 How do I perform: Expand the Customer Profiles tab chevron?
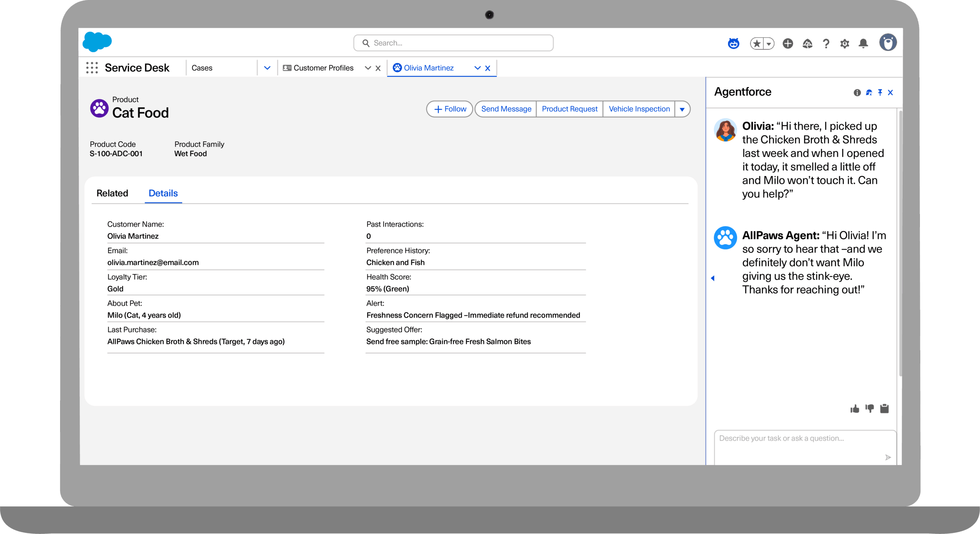(x=368, y=68)
